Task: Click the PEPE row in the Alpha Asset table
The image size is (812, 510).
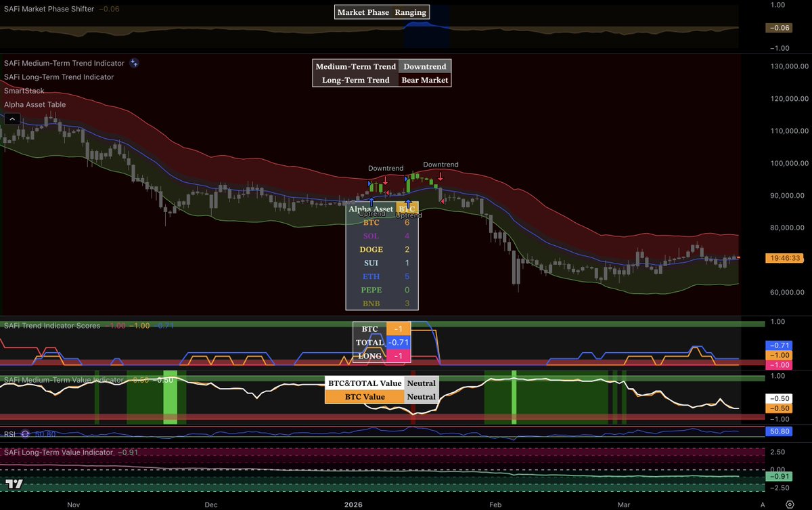Action: pos(382,290)
